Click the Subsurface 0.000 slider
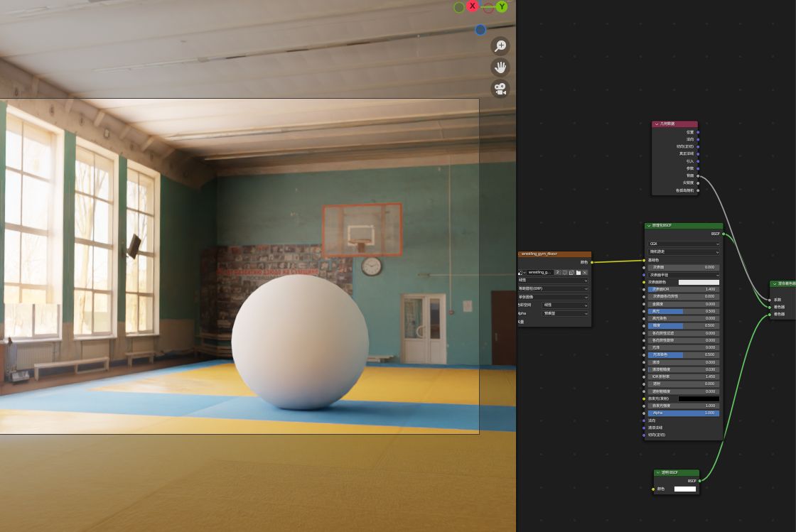This screenshot has height=532, width=796. [684, 267]
